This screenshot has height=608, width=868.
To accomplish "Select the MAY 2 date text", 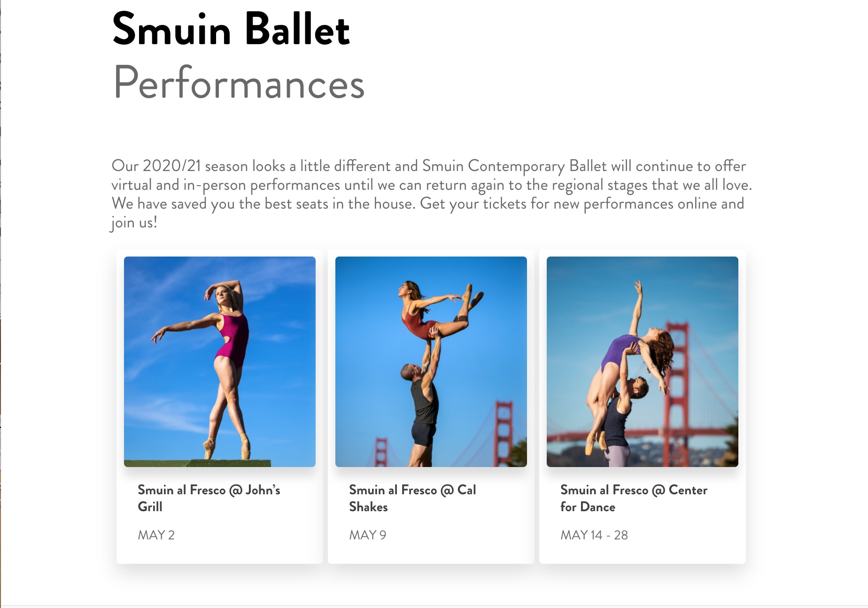I will tap(156, 535).
